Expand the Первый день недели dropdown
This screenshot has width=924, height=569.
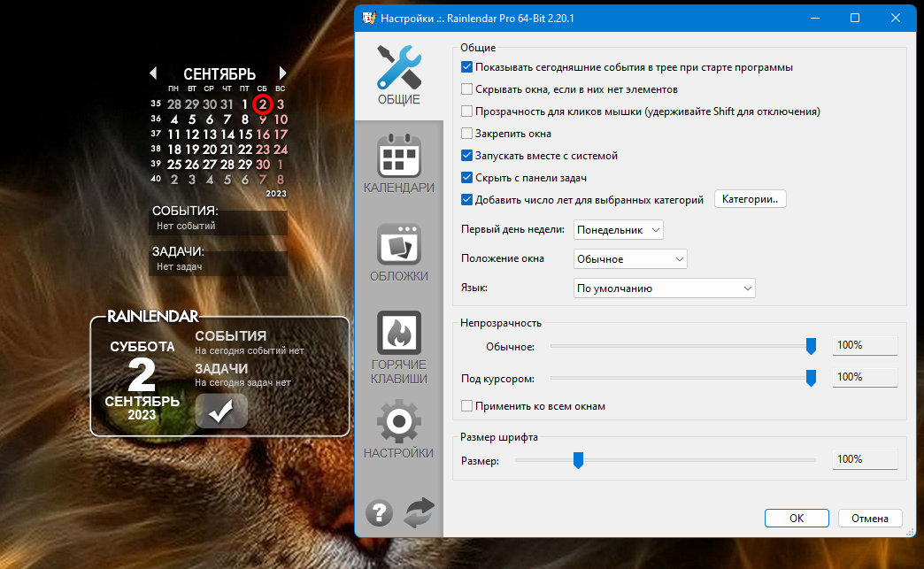click(x=618, y=230)
